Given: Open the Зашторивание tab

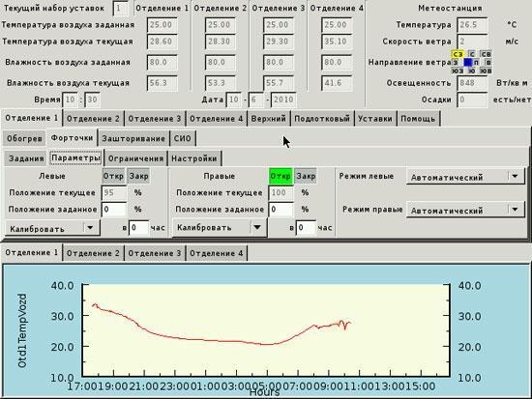Looking at the screenshot, I should coord(133,139).
